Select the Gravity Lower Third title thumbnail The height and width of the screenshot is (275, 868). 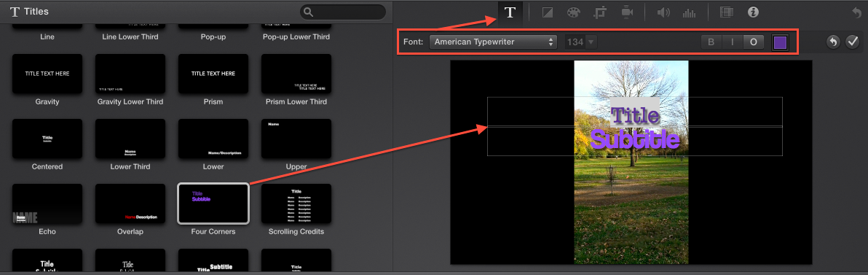[130, 73]
